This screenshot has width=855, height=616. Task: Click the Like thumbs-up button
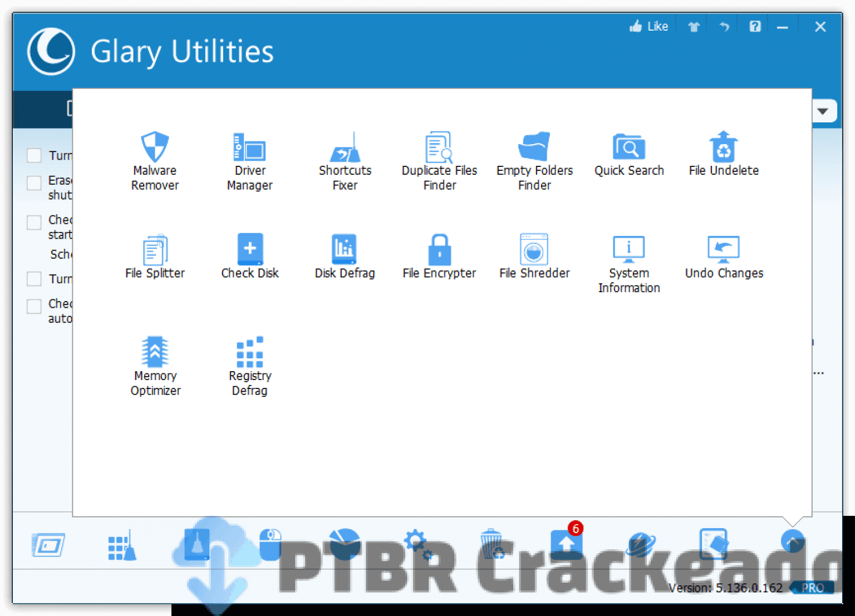tap(648, 26)
